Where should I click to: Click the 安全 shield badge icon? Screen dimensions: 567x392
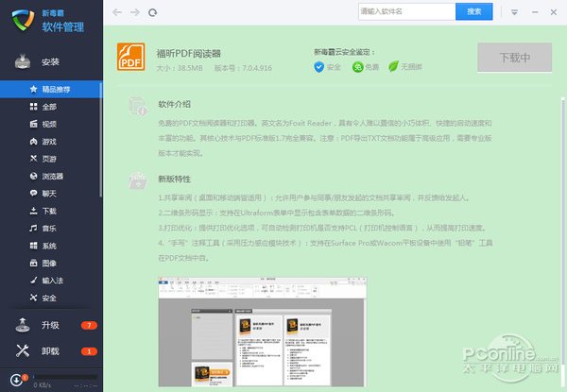click(319, 66)
